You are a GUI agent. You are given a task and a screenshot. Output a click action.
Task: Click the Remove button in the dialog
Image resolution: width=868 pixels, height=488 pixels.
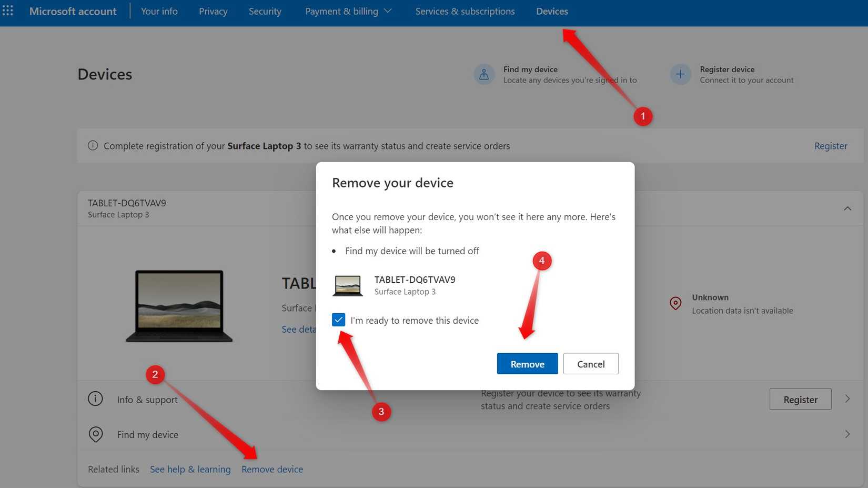pos(527,363)
